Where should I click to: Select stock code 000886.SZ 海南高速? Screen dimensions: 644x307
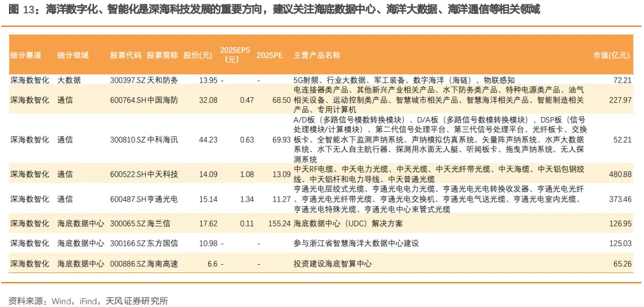[144, 264]
